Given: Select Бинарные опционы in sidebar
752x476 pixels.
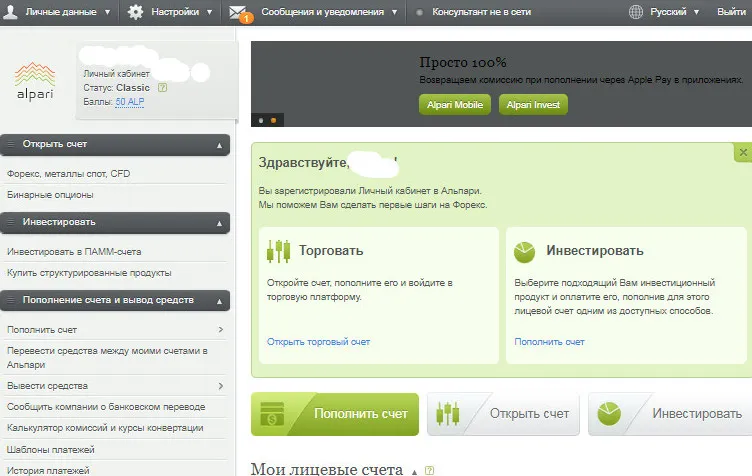Looking at the screenshot, I should tap(50, 195).
